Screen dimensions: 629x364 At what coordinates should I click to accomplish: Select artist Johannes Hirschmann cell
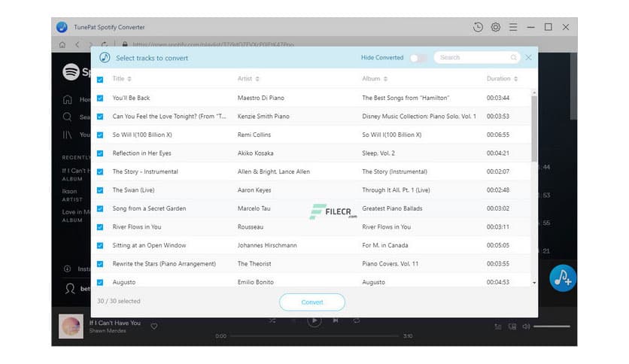click(x=267, y=245)
